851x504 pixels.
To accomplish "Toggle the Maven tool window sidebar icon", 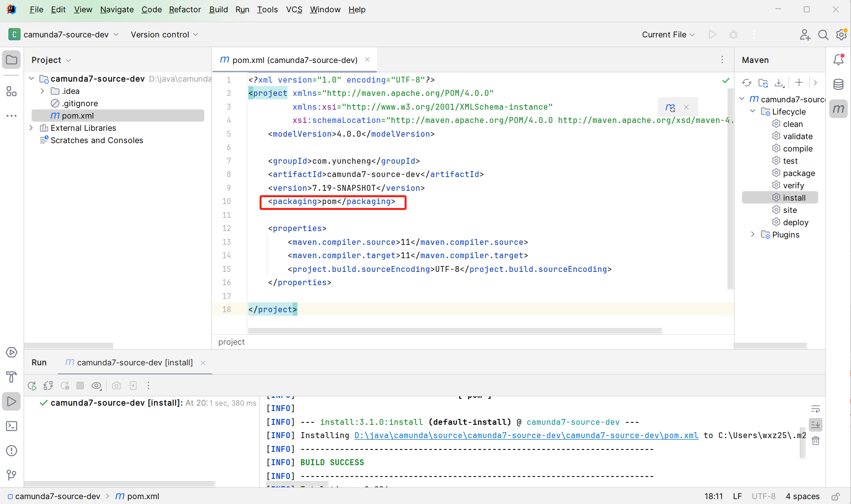I will point(839,109).
